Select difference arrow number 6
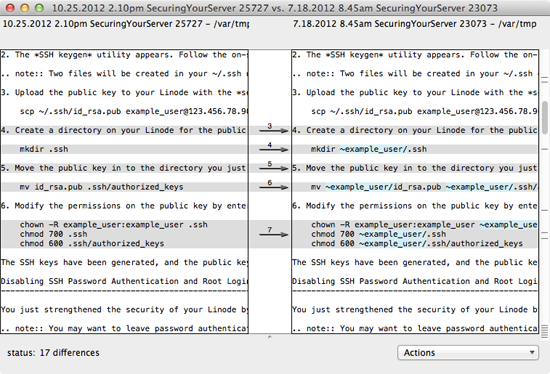 coord(274,186)
